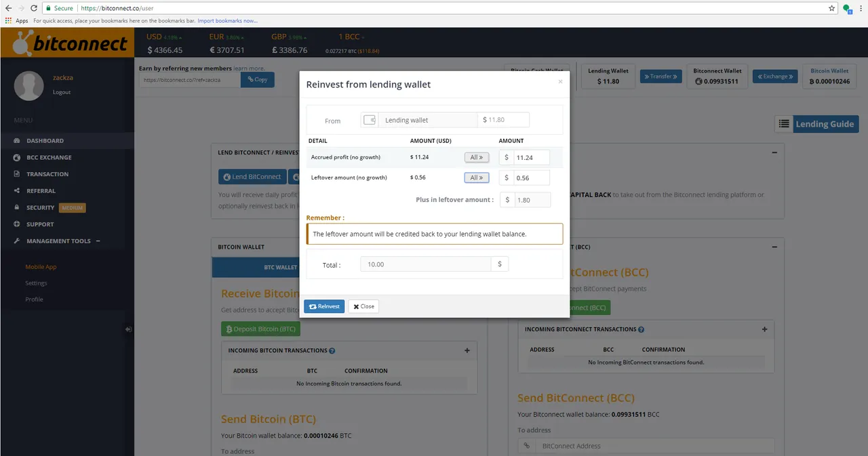The height and width of the screenshot is (456, 868).
Task: Open the Lending Guide button
Action: [x=825, y=124]
